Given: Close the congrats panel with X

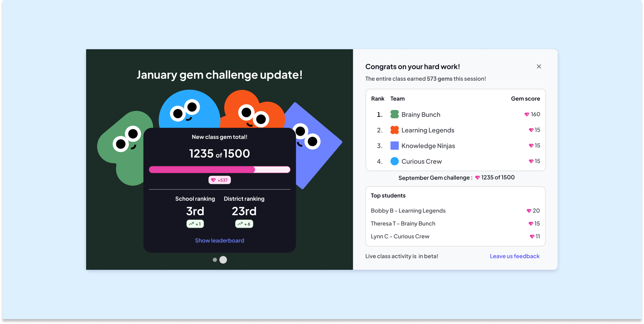Looking at the screenshot, I should point(539,67).
